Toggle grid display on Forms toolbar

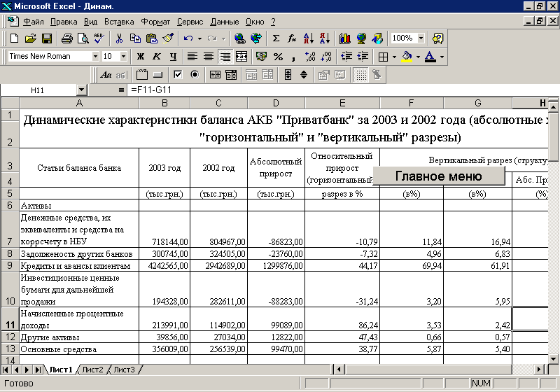pyautogui.click(x=361, y=75)
